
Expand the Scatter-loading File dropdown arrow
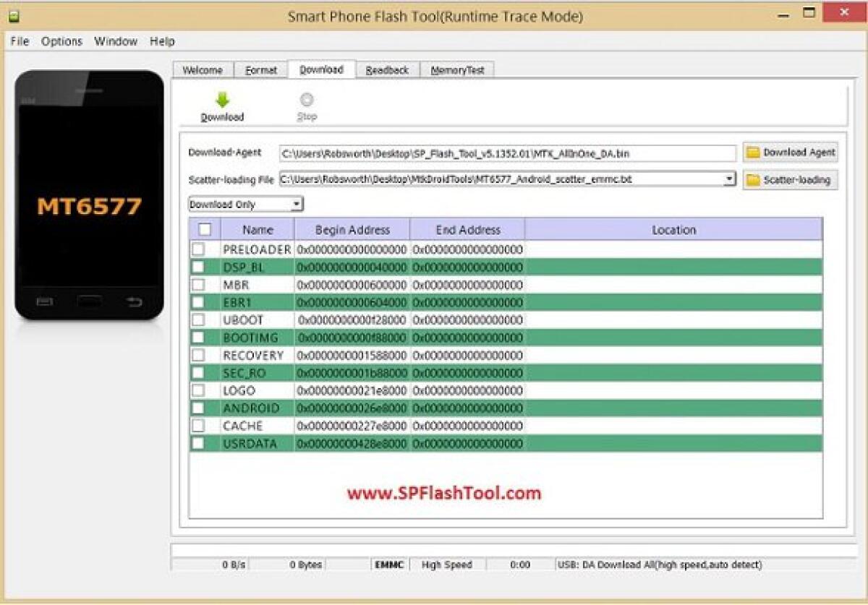(x=730, y=179)
